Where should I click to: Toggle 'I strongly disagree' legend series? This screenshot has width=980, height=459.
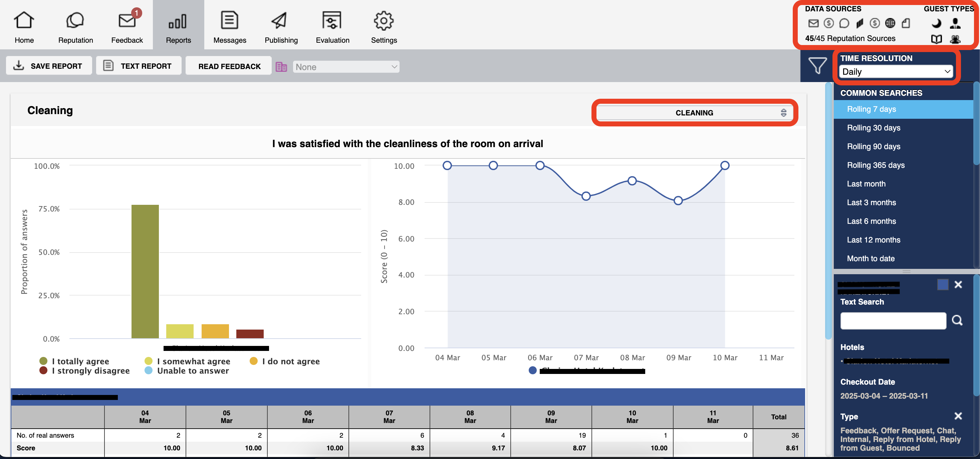[x=84, y=370]
